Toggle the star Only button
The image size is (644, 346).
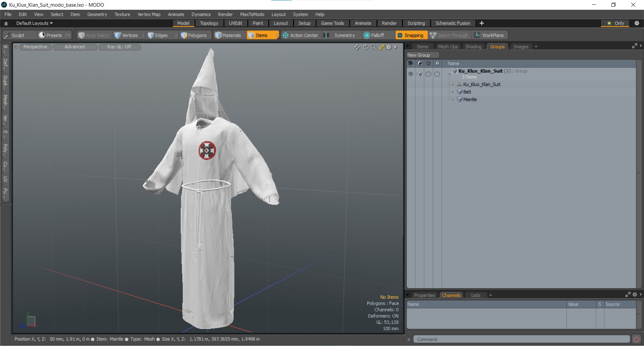pyautogui.click(x=615, y=23)
